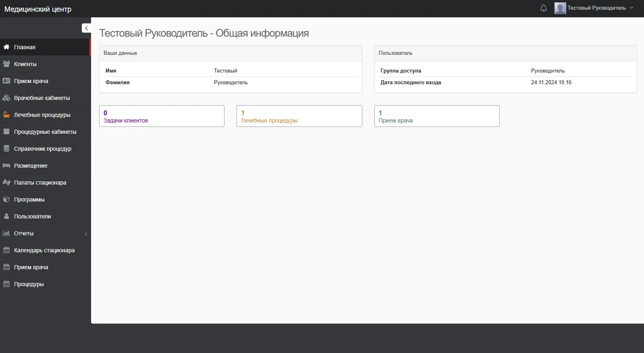Image resolution: width=644 pixels, height=353 pixels.
Task: Click the bed icon beside Размещение
Action: pyautogui.click(x=6, y=166)
